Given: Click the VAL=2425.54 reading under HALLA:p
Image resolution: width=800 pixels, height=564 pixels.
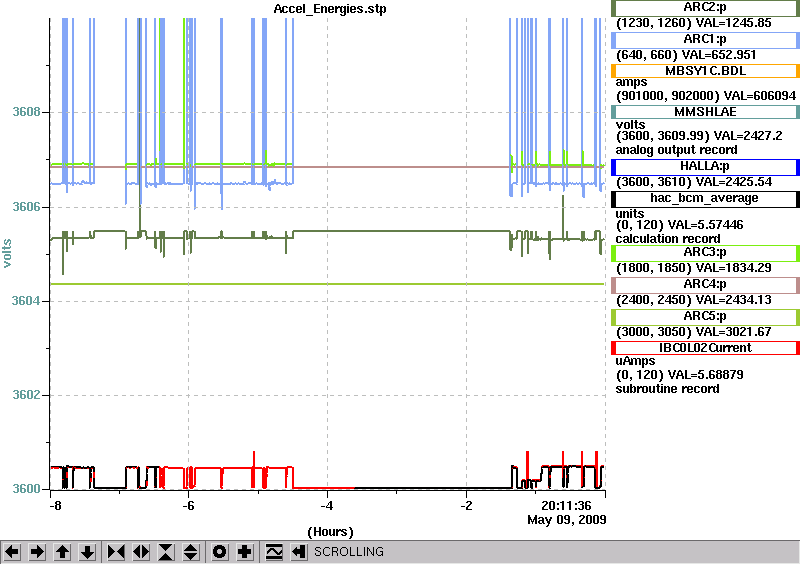Looking at the screenshot, I should click(734, 182).
